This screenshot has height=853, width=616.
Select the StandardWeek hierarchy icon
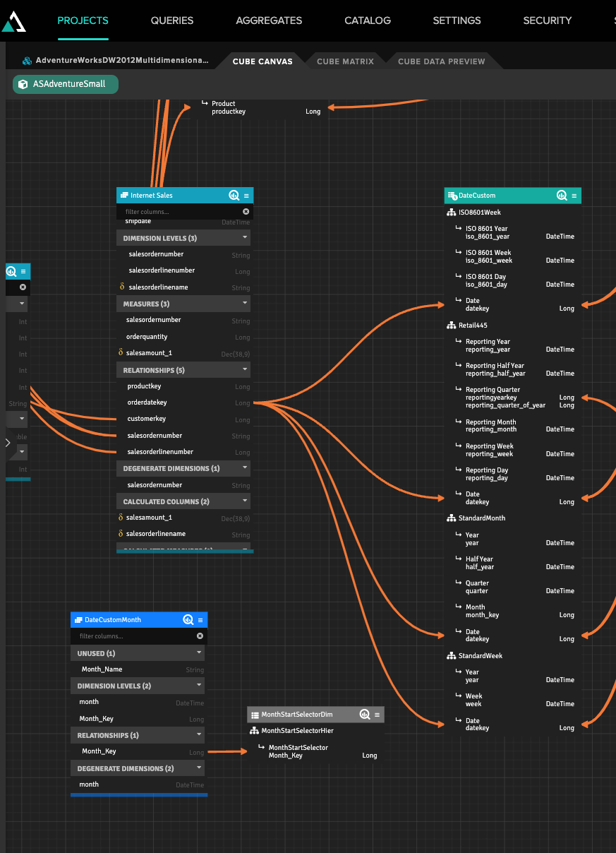click(452, 656)
